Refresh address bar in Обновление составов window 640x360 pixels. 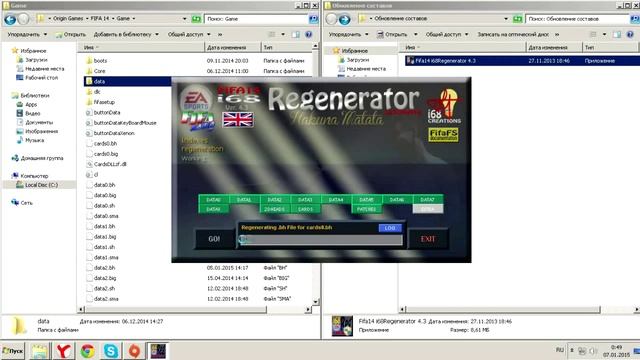pyautogui.click(x=518, y=19)
